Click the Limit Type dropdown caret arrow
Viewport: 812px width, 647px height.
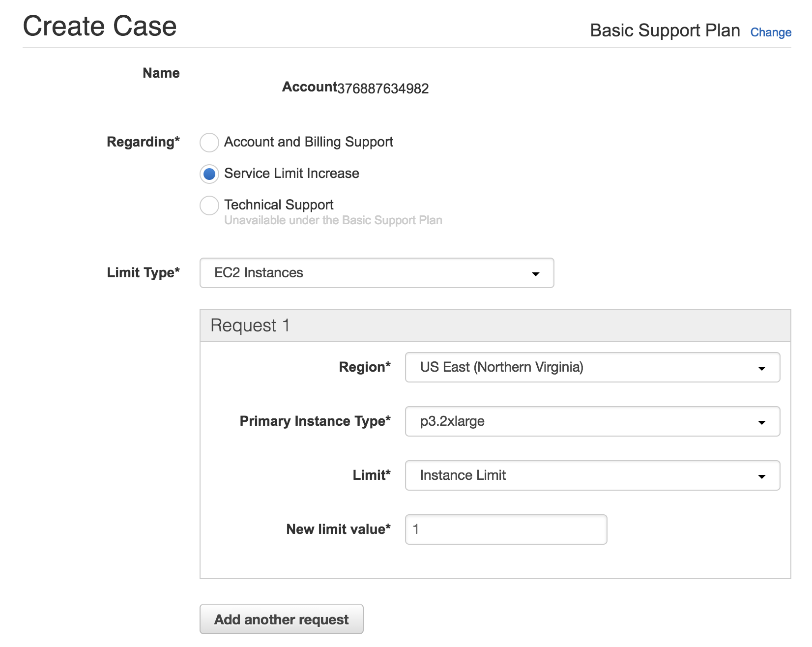pos(535,274)
